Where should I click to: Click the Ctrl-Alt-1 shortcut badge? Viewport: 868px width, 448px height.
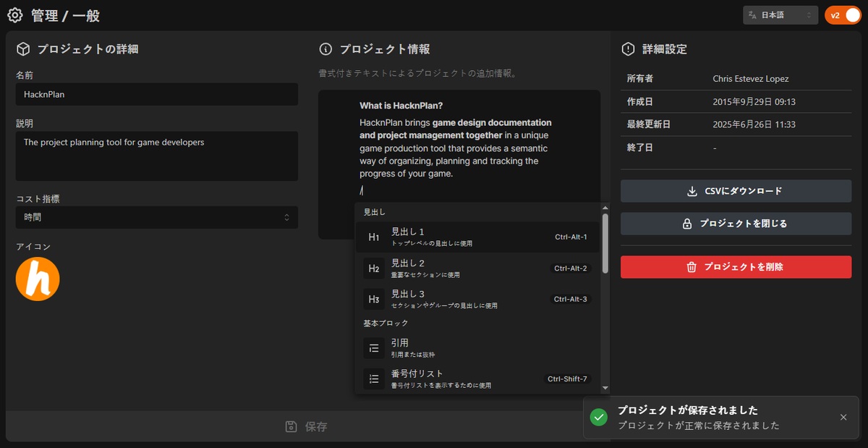[x=571, y=237]
